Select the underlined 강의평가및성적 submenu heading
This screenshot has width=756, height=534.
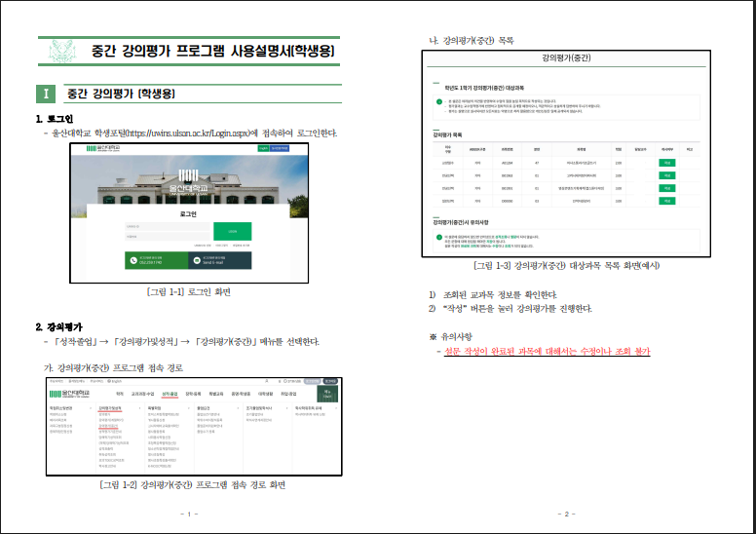(x=110, y=408)
